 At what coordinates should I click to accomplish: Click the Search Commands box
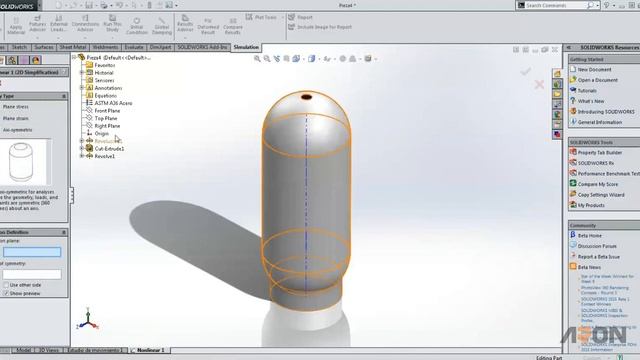click(555, 5)
